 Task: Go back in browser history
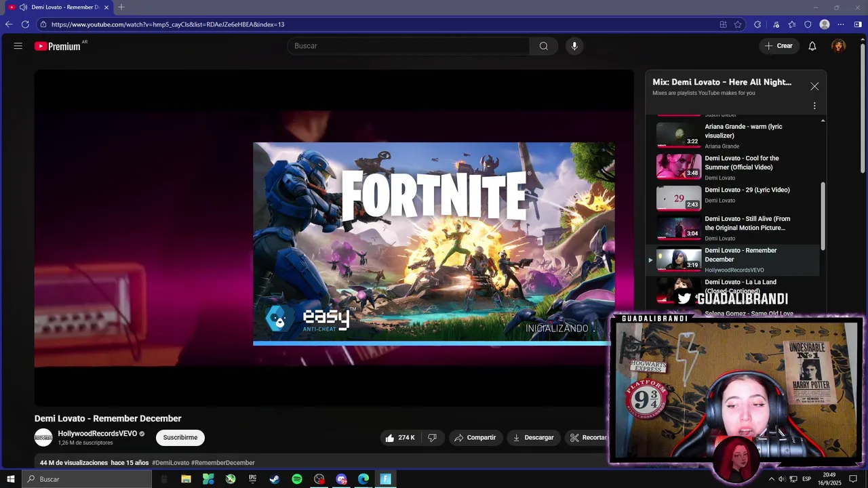tap(9, 24)
